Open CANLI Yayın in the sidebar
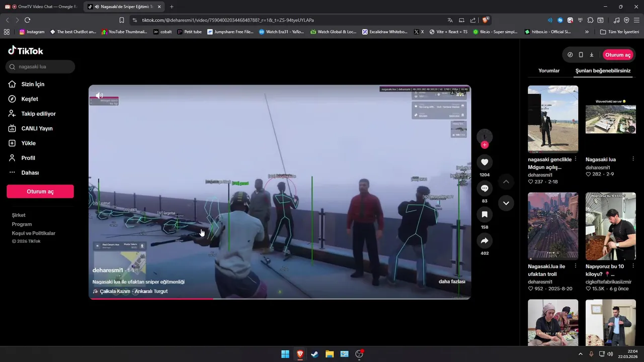Image resolution: width=644 pixels, height=362 pixels. point(37,128)
